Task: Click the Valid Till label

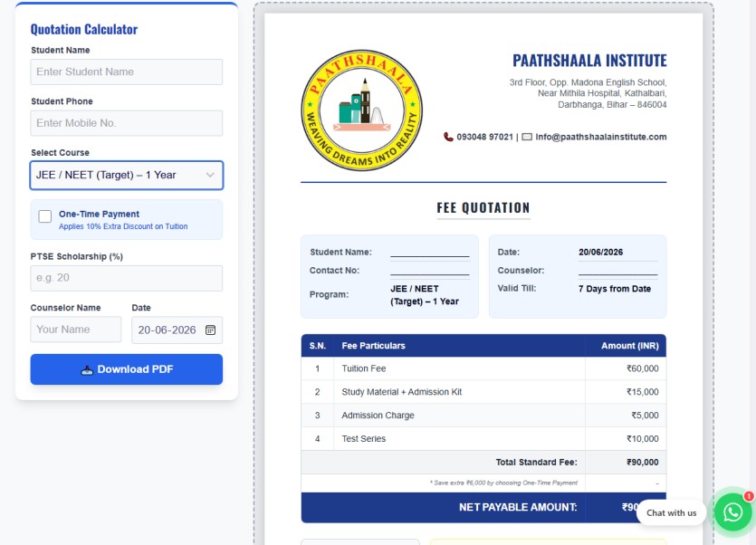Action: (x=516, y=289)
